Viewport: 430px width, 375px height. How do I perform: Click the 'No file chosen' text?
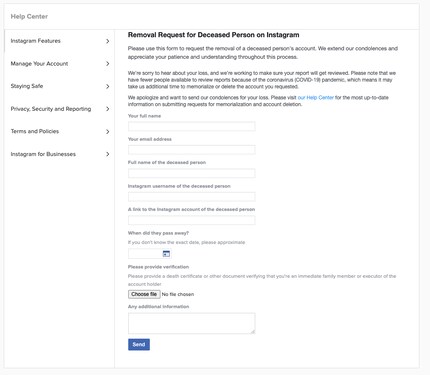coord(178,294)
